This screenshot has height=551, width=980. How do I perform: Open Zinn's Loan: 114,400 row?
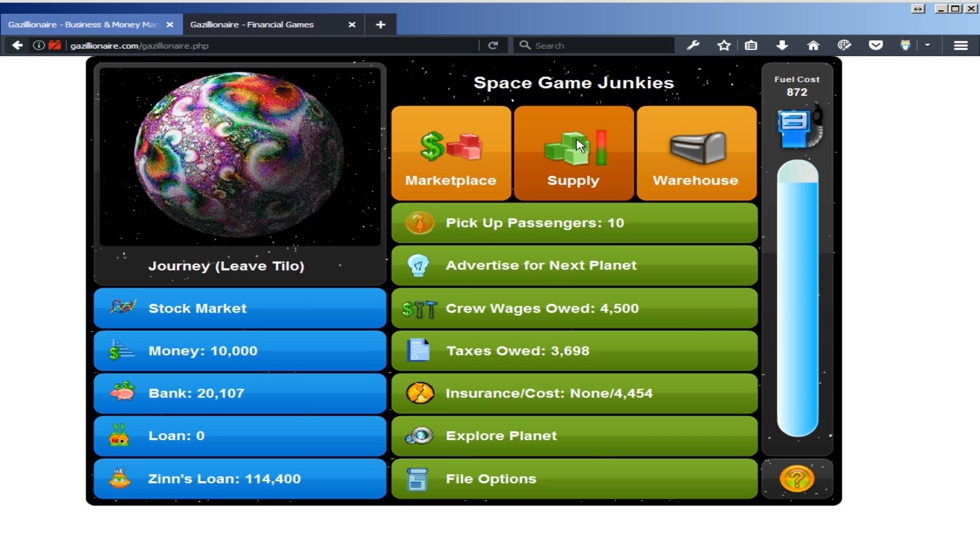tap(240, 479)
